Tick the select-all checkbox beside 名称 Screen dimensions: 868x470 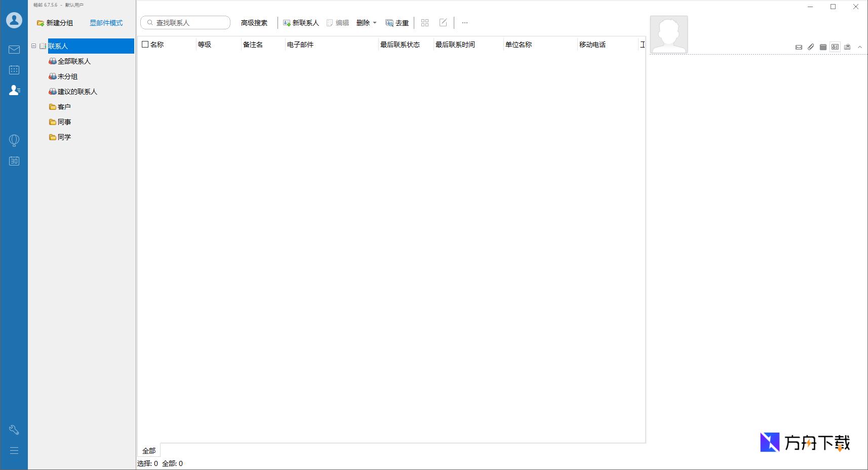point(145,45)
